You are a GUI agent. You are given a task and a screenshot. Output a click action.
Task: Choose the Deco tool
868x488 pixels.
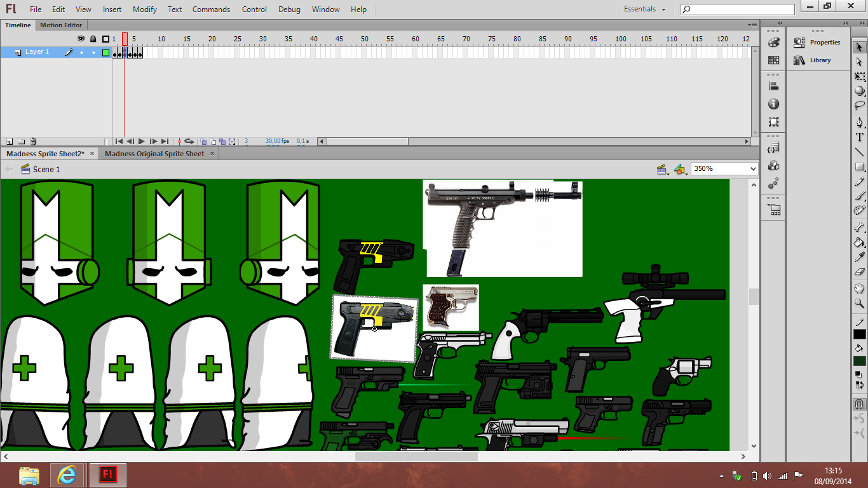coord(859,210)
